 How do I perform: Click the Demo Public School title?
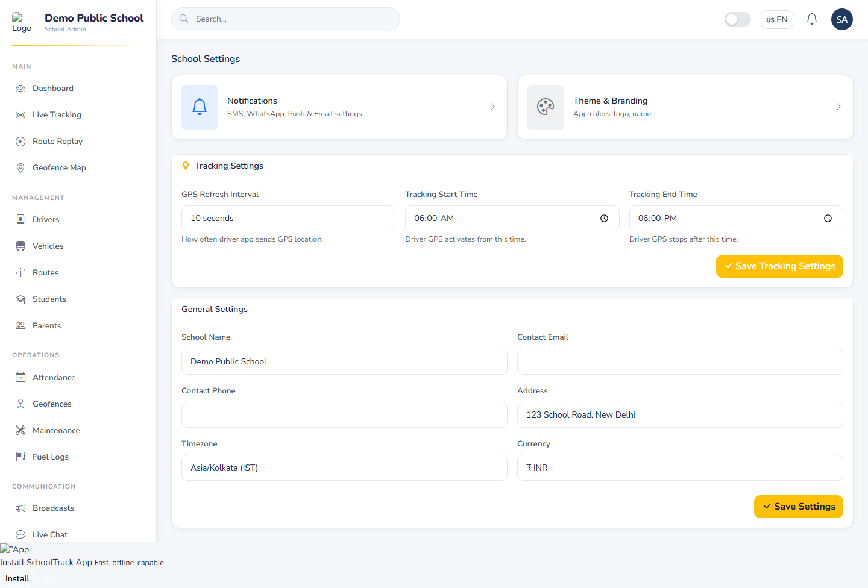94,18
